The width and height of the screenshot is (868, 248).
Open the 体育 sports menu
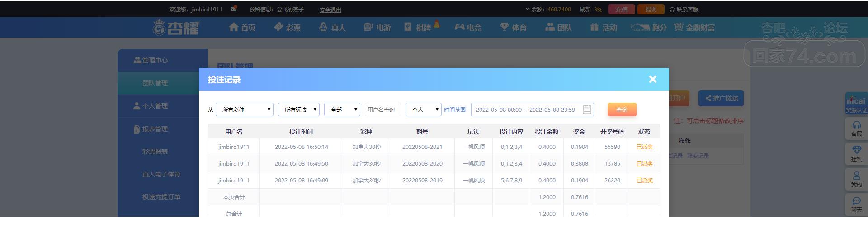click(x=514, y=28)
